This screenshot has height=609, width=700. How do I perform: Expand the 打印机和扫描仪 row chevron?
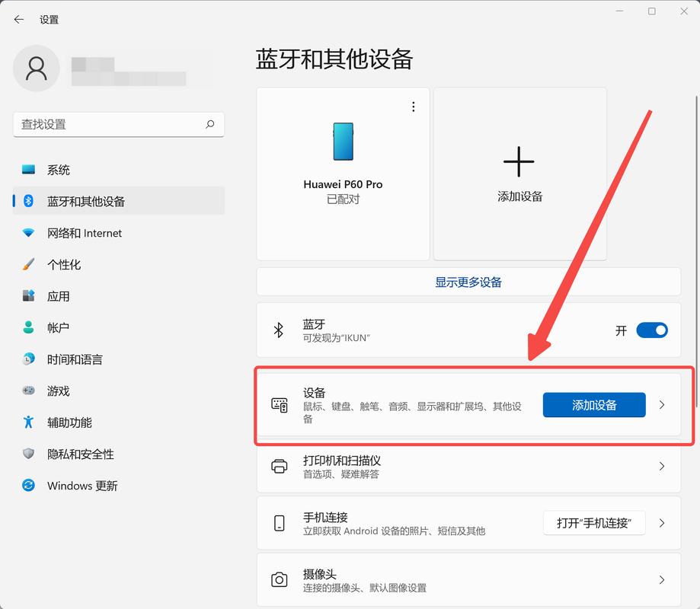[661, 466]
